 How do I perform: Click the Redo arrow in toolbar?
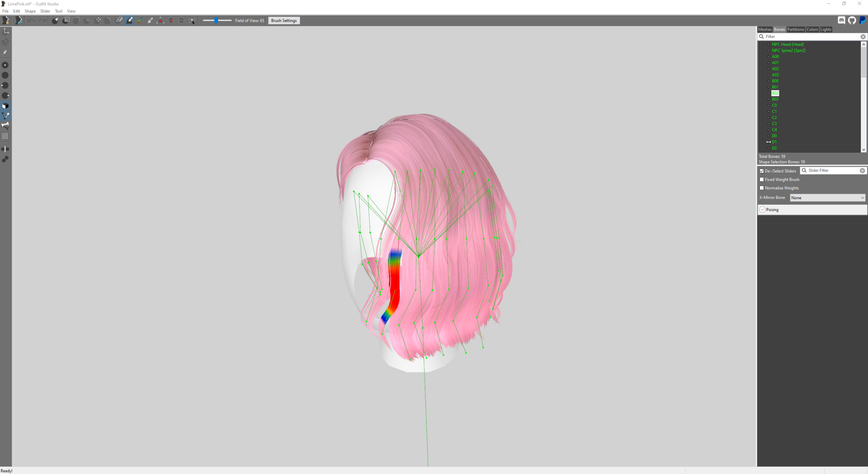[42, 20]
